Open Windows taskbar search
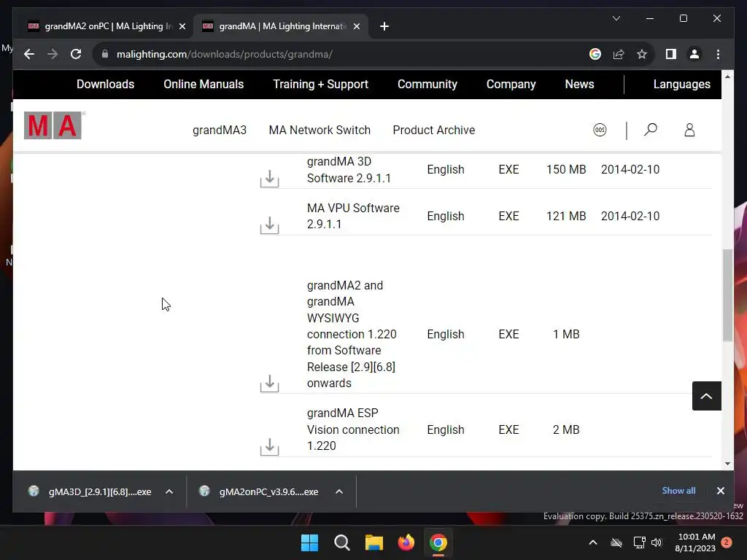This screenshot has height=560, width=747. pyautogui.click(x=342, y=542)
